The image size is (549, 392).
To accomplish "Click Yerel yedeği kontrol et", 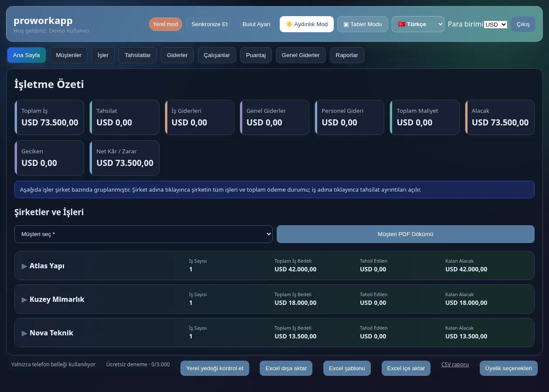I will pos(215,368).
